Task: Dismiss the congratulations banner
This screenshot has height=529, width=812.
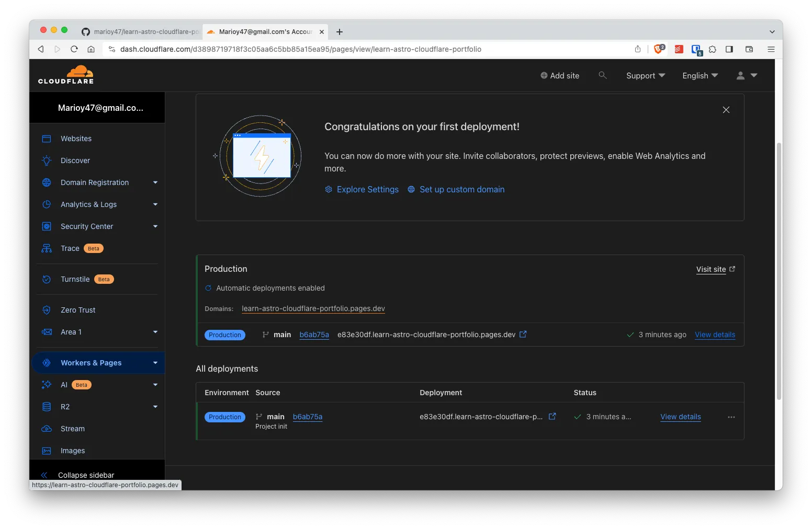Action: click(726, 110)
